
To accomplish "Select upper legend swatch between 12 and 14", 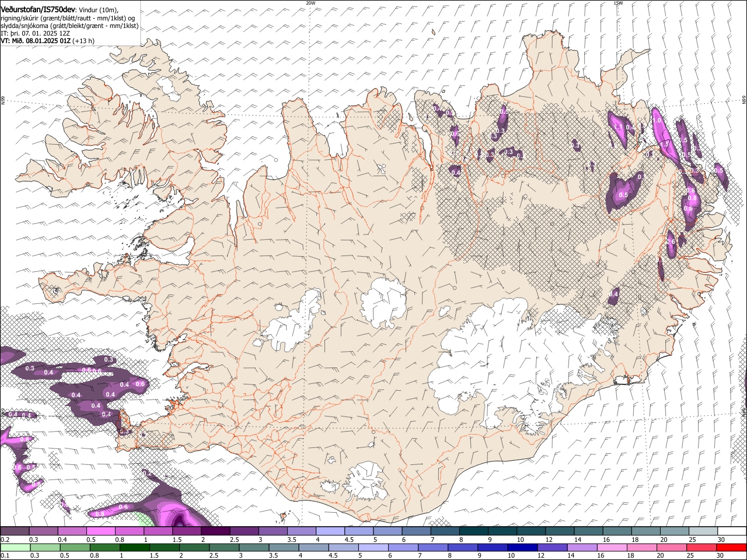I will (x=560, y=531).
